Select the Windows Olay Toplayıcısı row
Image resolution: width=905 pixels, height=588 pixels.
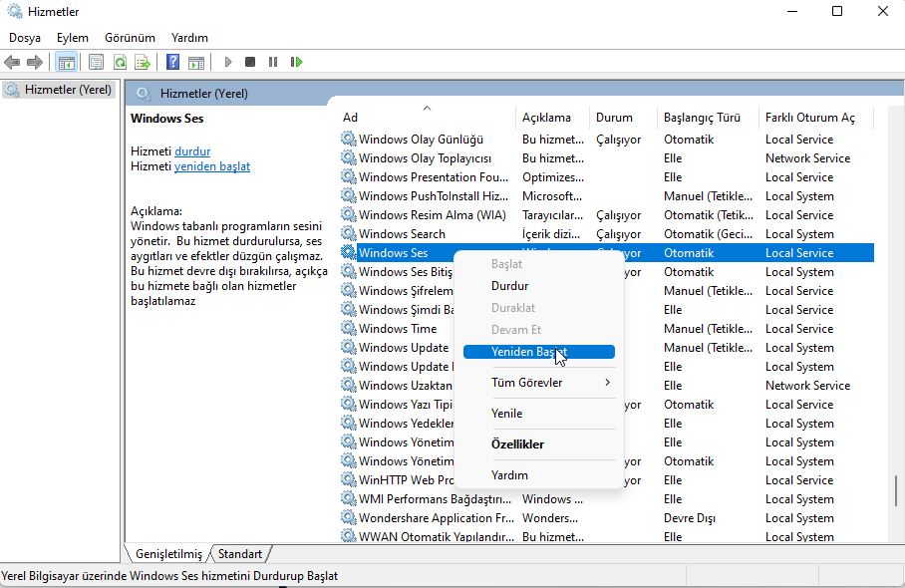[x=606, y=158]
